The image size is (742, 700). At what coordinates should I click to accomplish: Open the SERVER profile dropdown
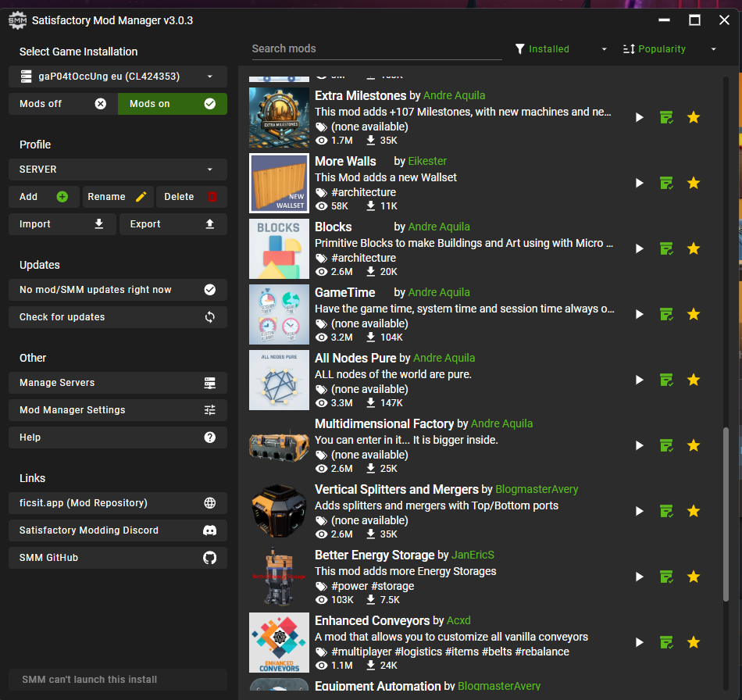tap(118, 170)
